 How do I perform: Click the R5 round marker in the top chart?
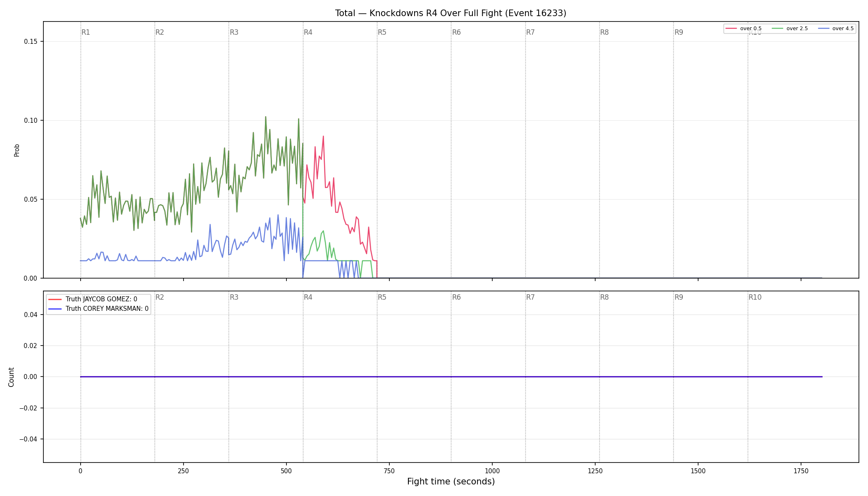point(382,32)
